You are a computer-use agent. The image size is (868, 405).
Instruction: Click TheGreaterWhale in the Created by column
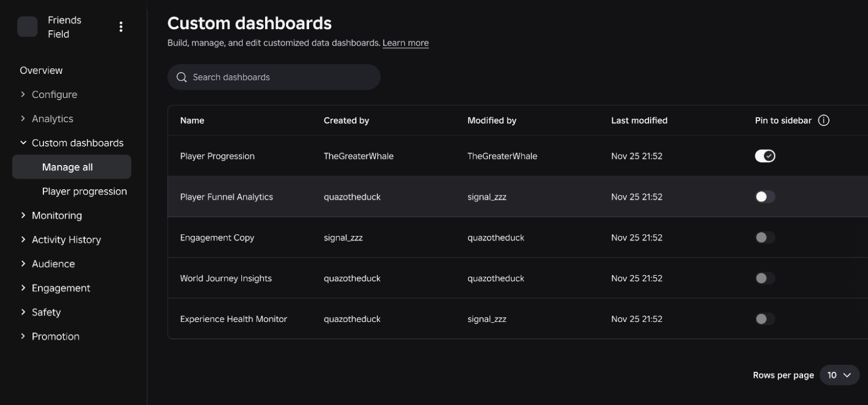coord(359,156)
